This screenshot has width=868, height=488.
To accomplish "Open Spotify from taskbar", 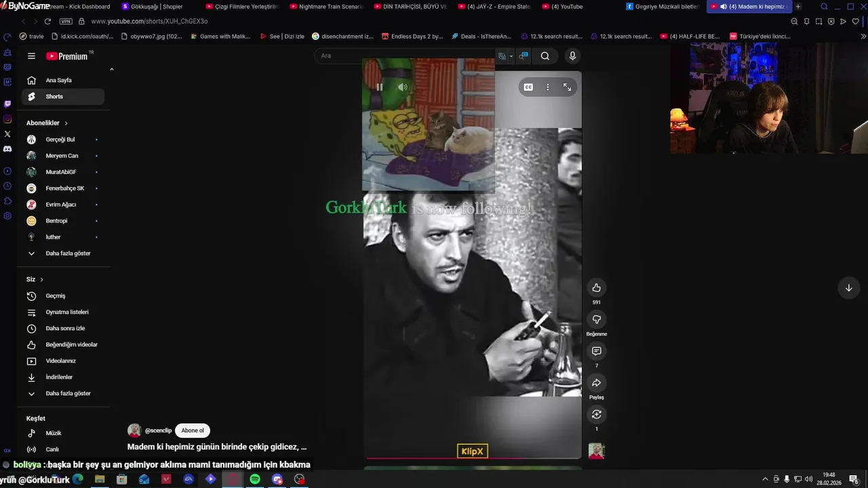I will [255, 479].
